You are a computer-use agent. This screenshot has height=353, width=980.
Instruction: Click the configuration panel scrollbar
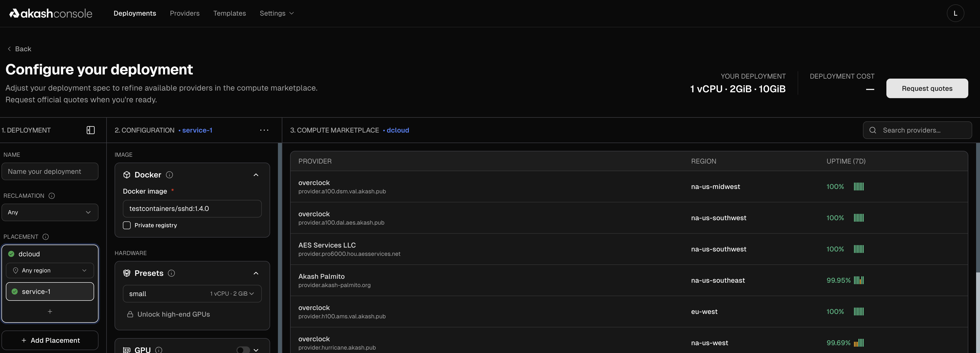tap(280, 248)
